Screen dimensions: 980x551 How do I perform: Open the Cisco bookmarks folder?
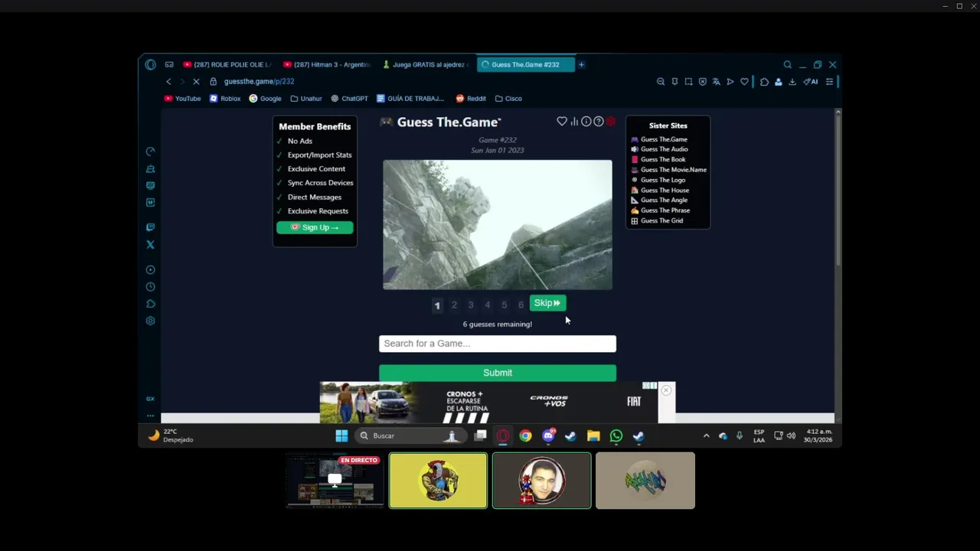click(508, 99)
